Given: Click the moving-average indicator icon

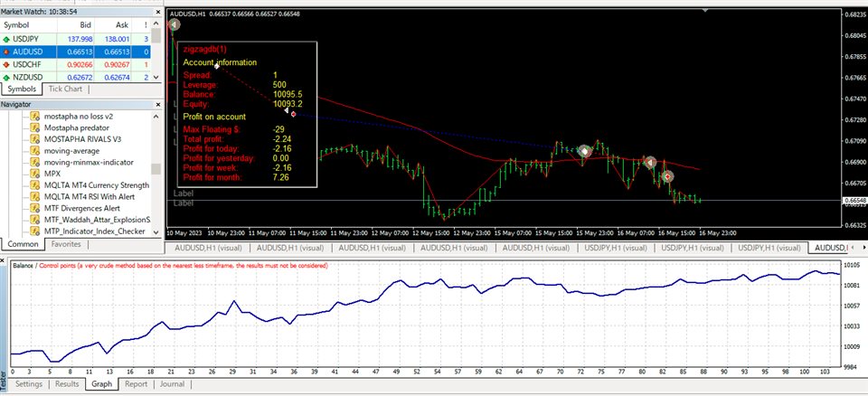Looking at the screenshot, I should pyautogui.click(x=36, y=150).
